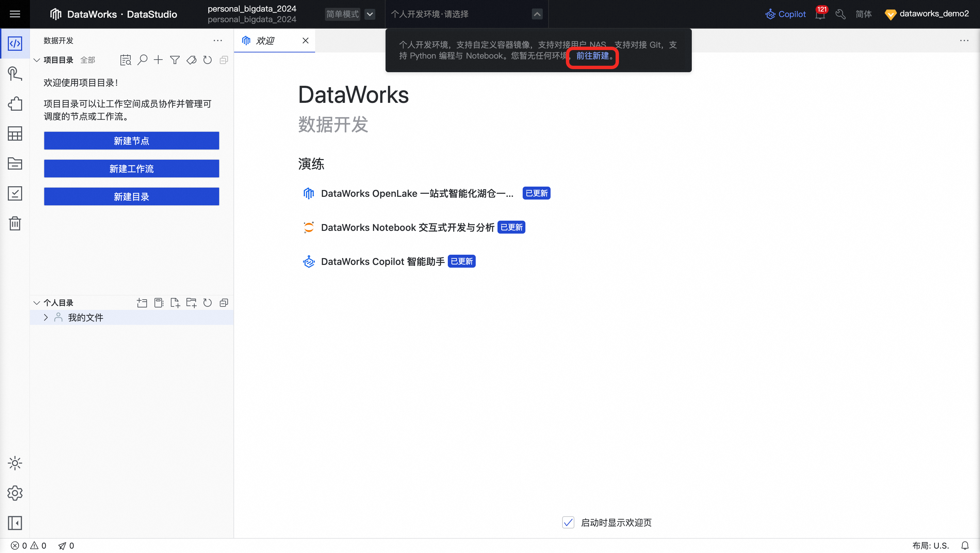This screenshot has width=980, height=553.
Task: Toggle the light theme sun icon
Action: (x=15, y=463)
